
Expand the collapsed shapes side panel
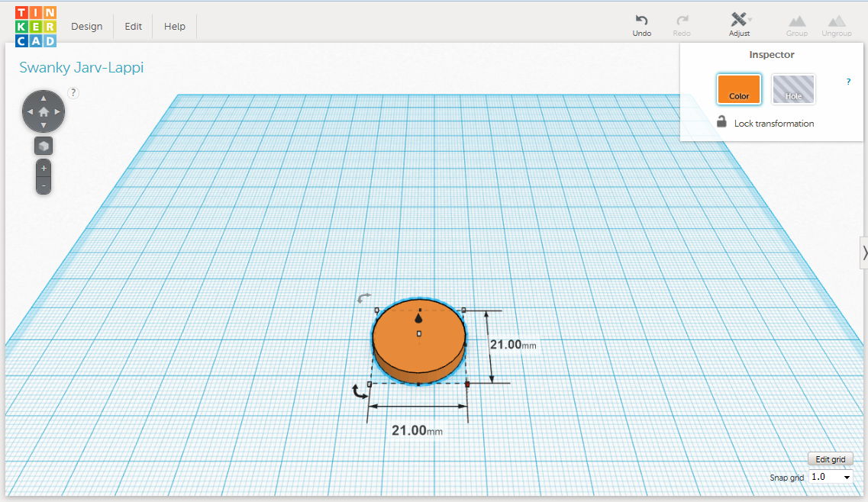863,253
